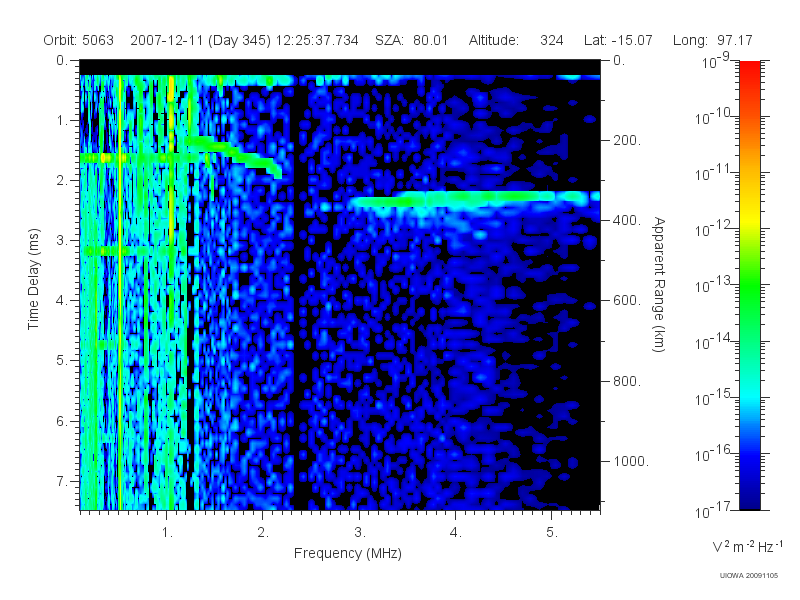Click the red top of the color bar
The height and width of the screenshot is (600, 800).
click(x=749, y=69)
